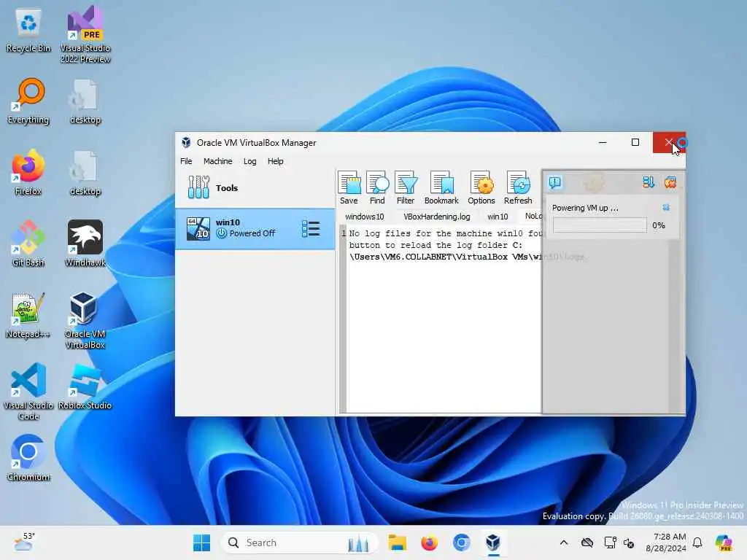Toggle notification ordering icon in notification panel

click(x=648, y=182)
